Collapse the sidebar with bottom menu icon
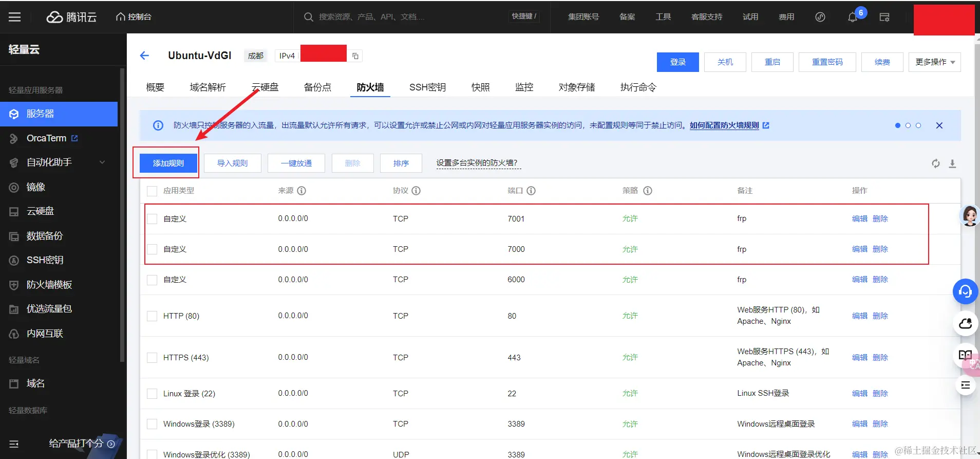980x459 pixels. [14, 444]
